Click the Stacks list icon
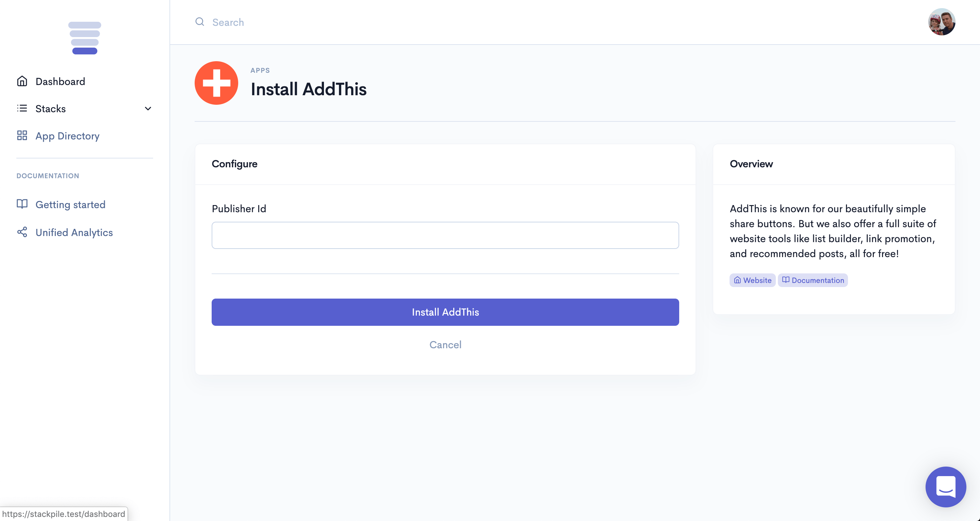Viewport: 980px width, 521px height. click(x=22, y=108)
